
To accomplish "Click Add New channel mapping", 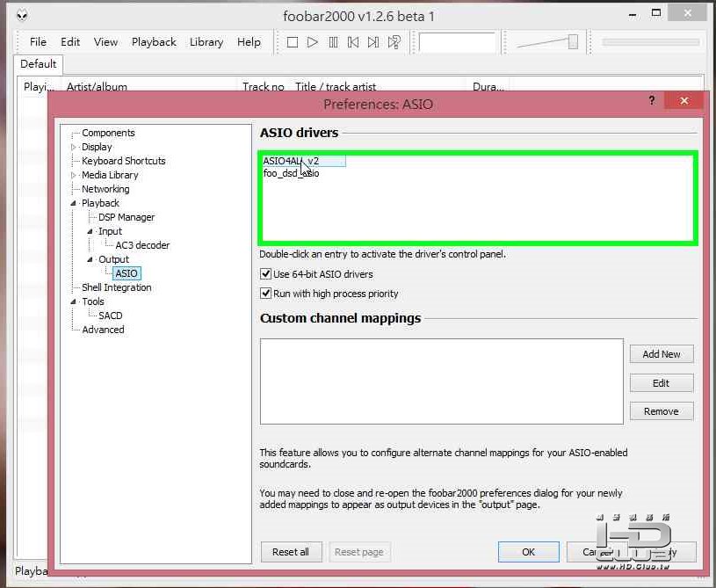I will 662,354.
